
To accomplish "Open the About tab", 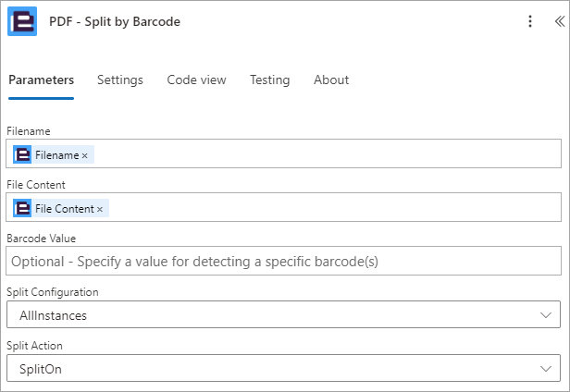I will [331, 80].
